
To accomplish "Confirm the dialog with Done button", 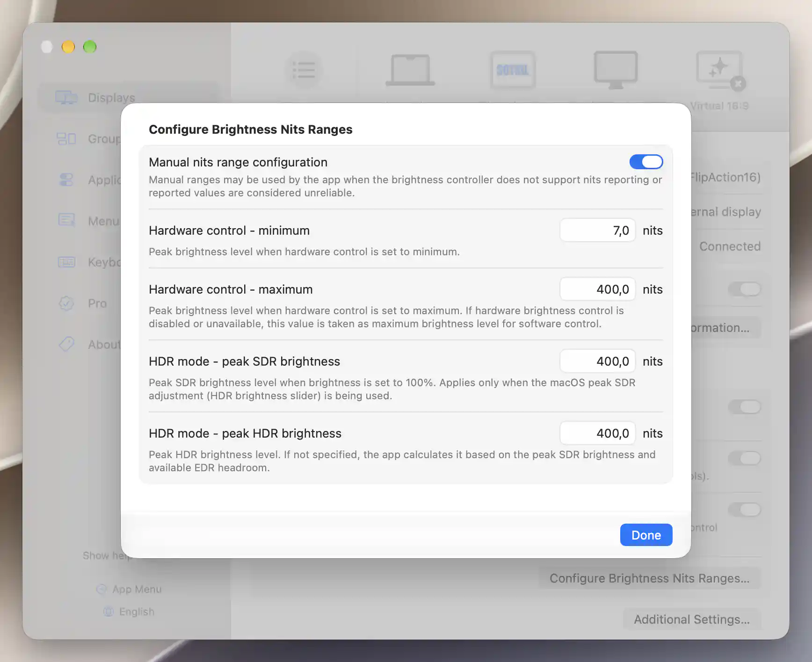I will click(646, 535).
